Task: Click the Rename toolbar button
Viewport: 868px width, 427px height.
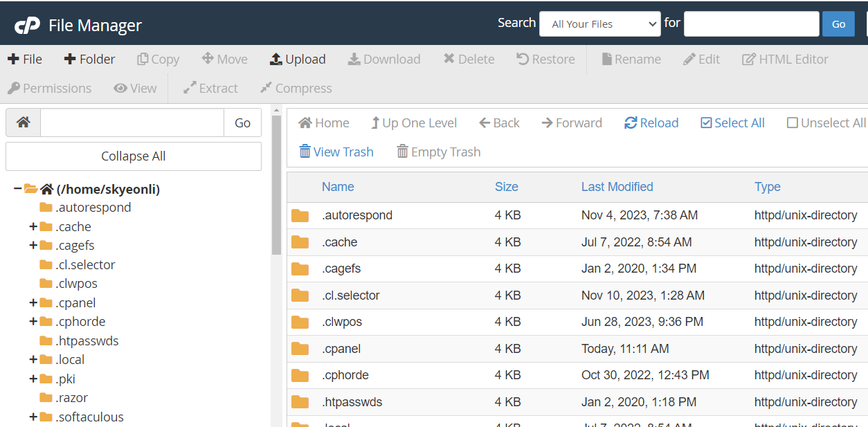Action: pyautogui.click(x=631, y=60)
